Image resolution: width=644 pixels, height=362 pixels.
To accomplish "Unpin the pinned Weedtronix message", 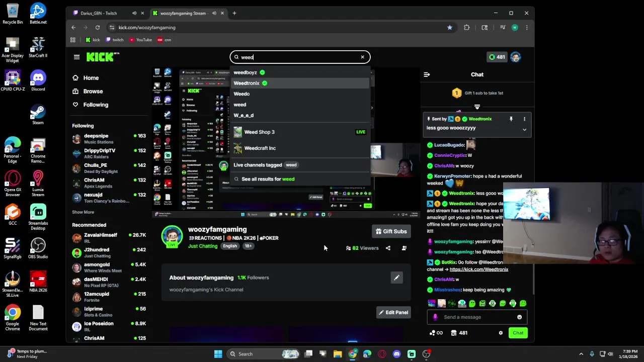I will pyautogui.click(x=511, y=119).
